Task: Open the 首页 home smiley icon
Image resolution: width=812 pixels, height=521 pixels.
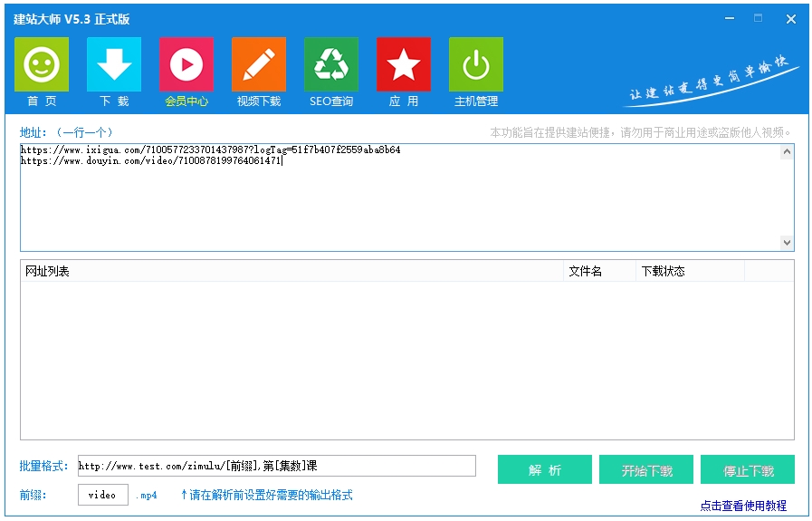Action: pyautogui.click(x=42, y=64)
